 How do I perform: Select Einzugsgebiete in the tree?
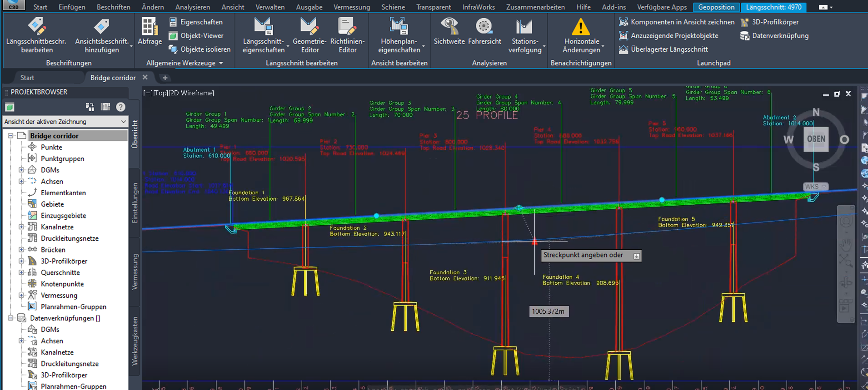coord(63,216)
